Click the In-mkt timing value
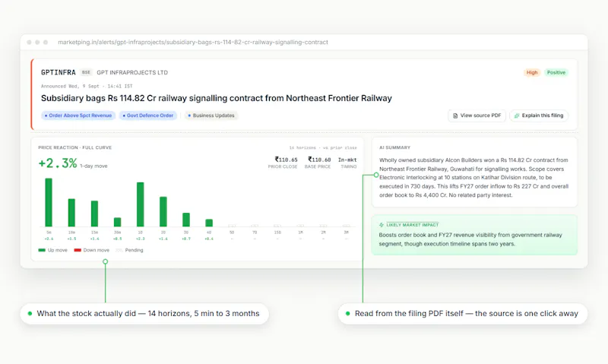 (x=347, y=160)
